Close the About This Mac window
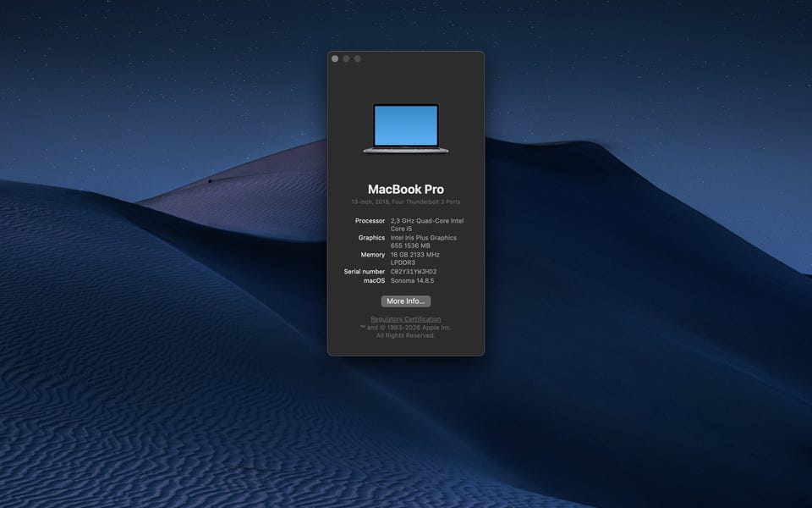812x508 pixels. [335, 58]
